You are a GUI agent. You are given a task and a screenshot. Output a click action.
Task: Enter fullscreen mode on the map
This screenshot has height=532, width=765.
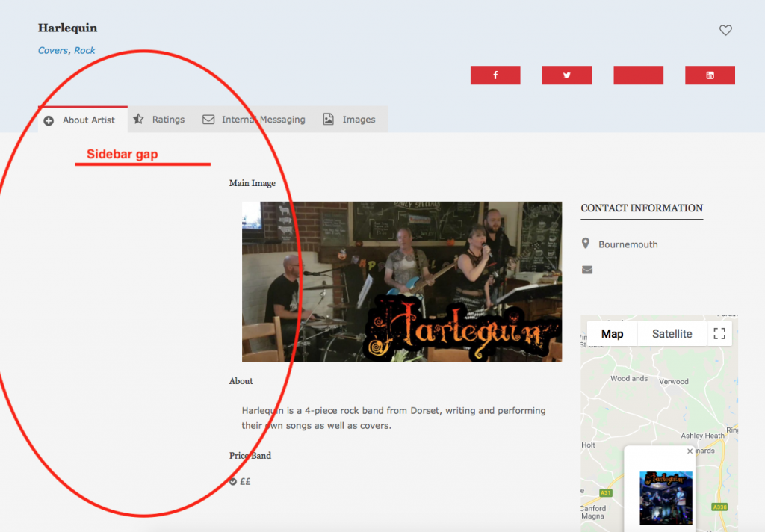click(719, 333)
